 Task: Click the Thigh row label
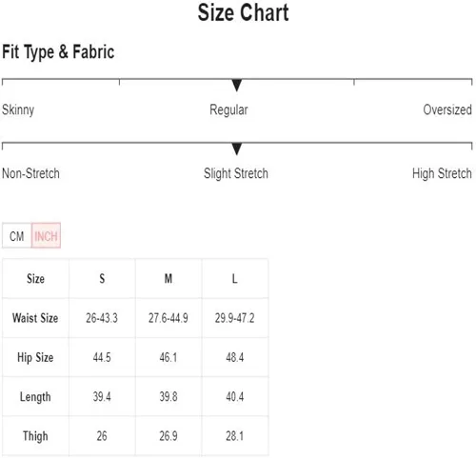35,436
